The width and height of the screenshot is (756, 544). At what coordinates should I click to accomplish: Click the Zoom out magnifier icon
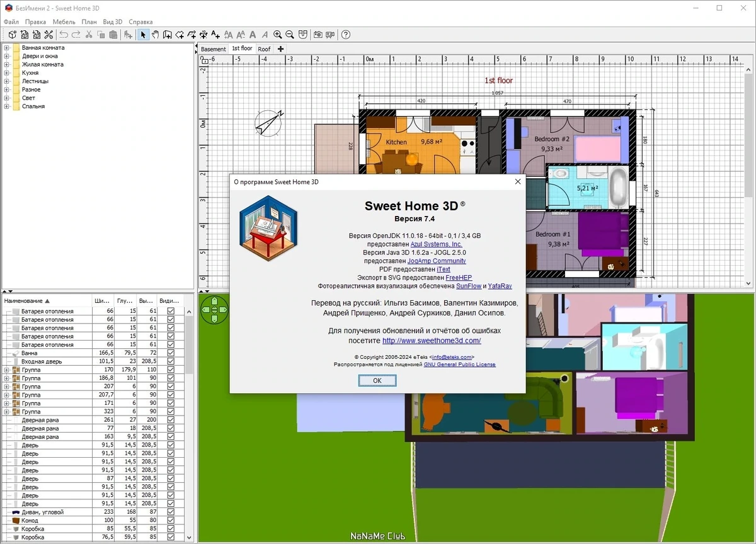pyautogui.click(x=290, y=35)
